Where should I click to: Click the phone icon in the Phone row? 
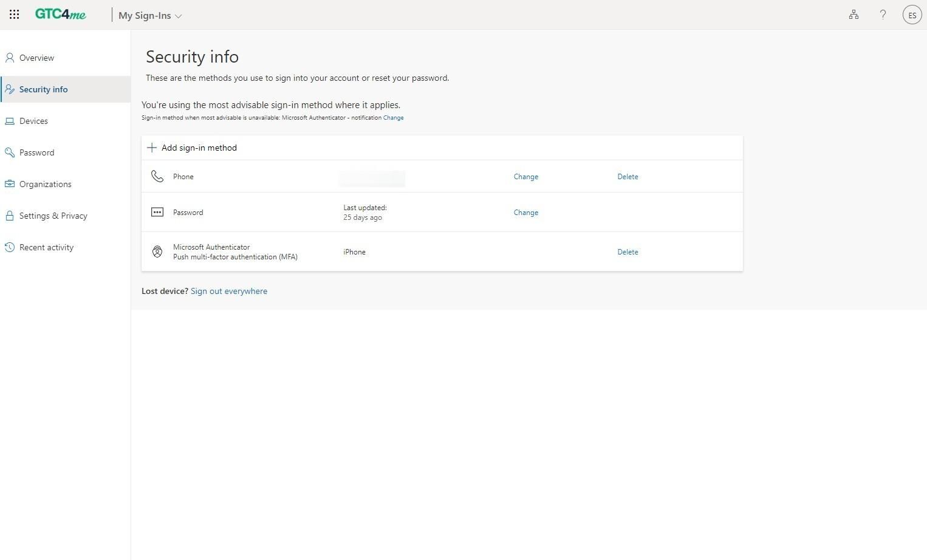(x=157, y=176)
